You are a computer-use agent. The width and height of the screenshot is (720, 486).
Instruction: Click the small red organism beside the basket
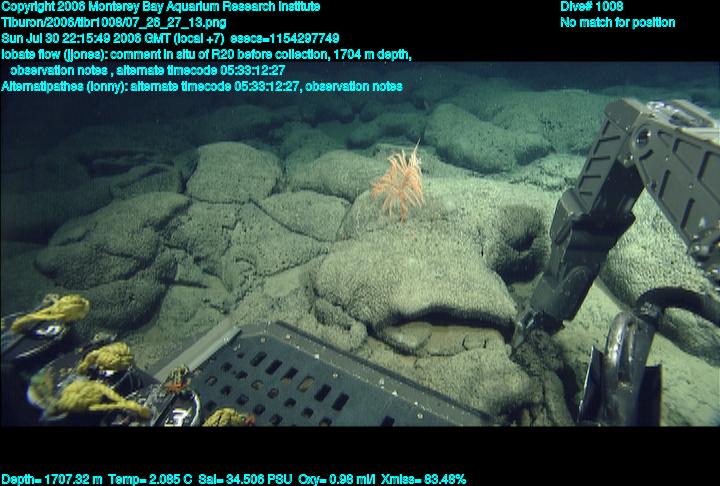pyautogui.click(x=178, y=380)
